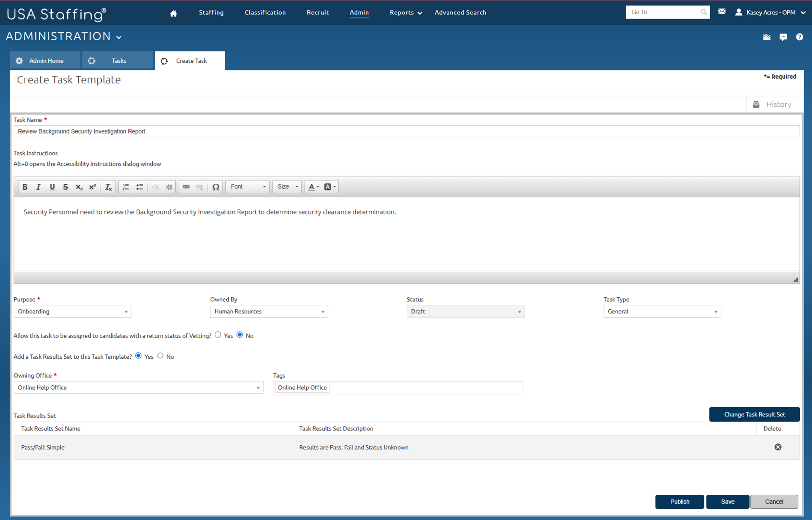Insert a special character using the omega icon

(216, 186)
